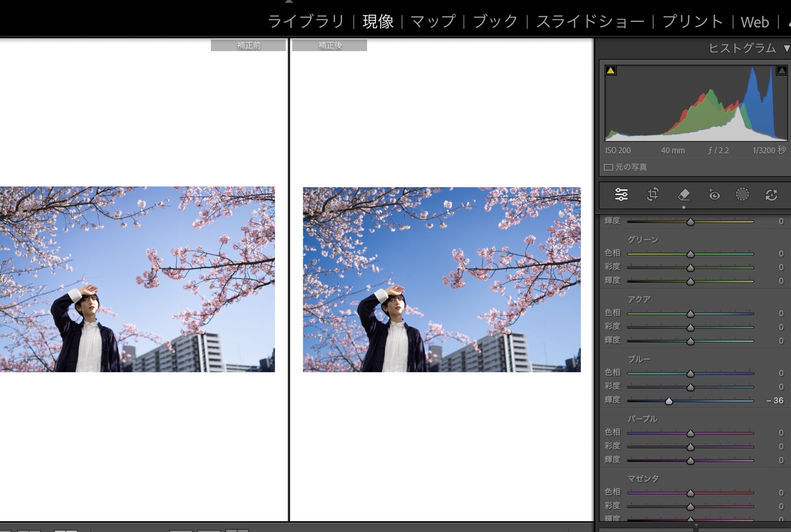Toggle shadow clipping warning triangle in histogram
The height and width of the screenshot is (532, 791).
[611, 70]
